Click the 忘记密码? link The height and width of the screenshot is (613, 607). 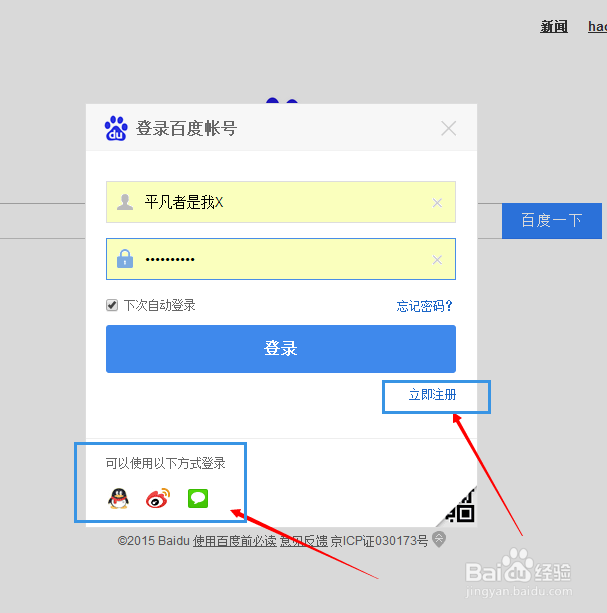click(424, 306)
